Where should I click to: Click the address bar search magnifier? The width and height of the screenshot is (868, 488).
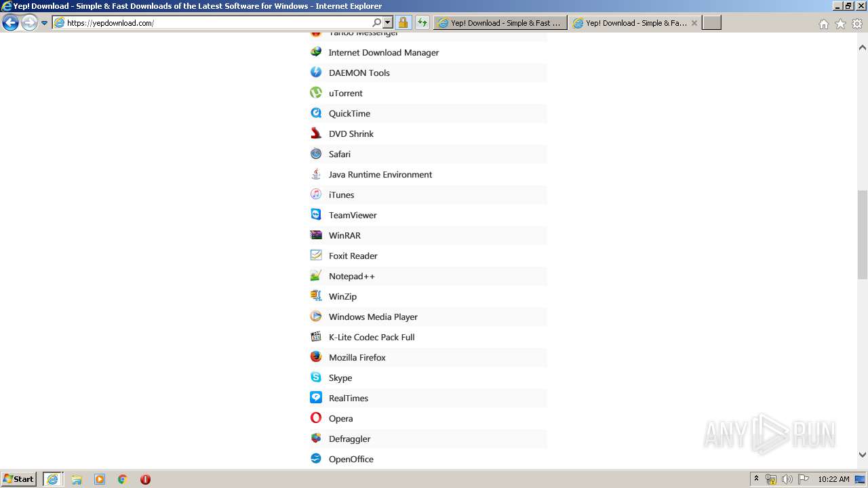point(377,22)
